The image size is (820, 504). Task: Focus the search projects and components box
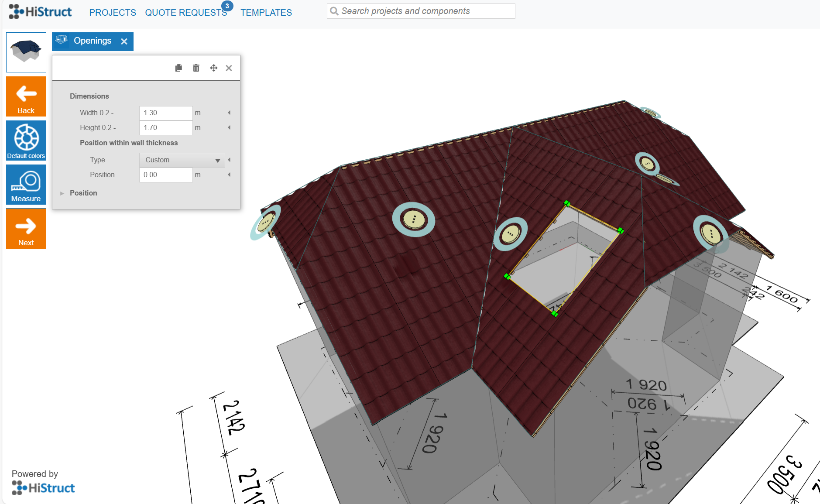tap(421, 11)
